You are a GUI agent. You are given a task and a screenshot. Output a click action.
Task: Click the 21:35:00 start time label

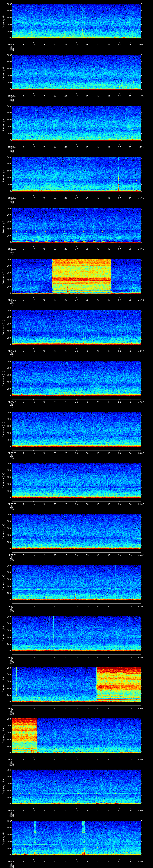pos(12,351)
